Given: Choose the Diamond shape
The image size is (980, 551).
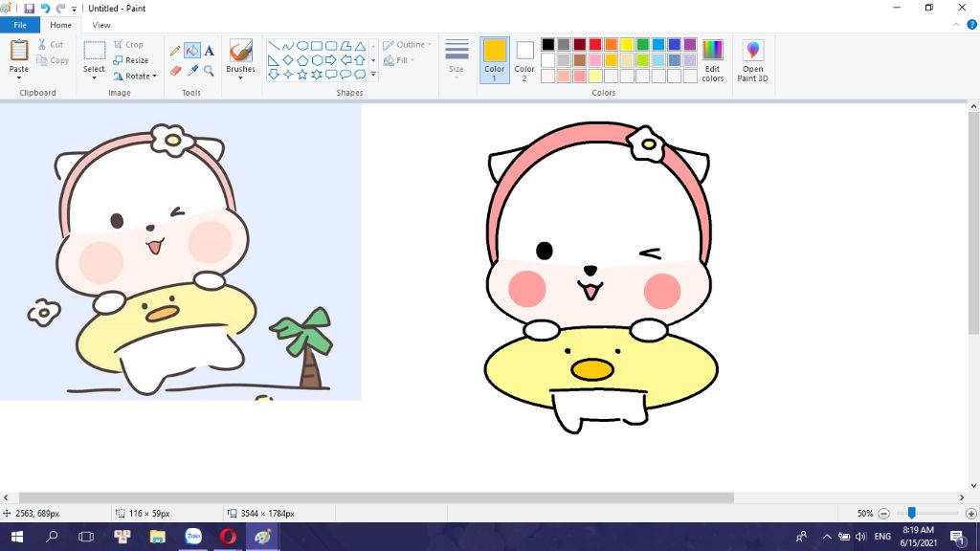Looking at the screenshot, I should point(287,60).
